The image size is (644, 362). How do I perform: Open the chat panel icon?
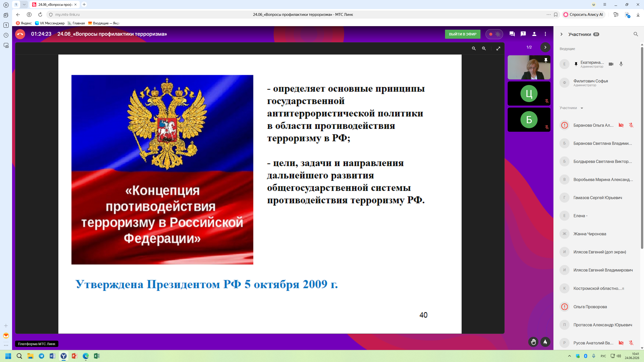512,34
